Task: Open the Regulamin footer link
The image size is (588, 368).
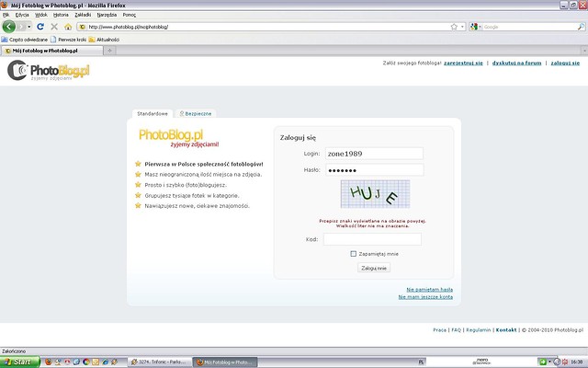Action: pos(478,329)
